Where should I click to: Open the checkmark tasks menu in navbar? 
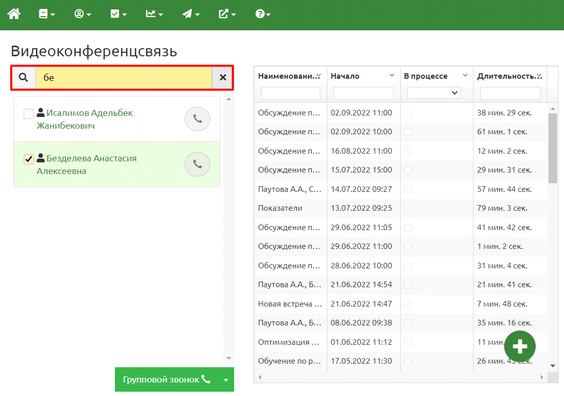tap(118, 14)
